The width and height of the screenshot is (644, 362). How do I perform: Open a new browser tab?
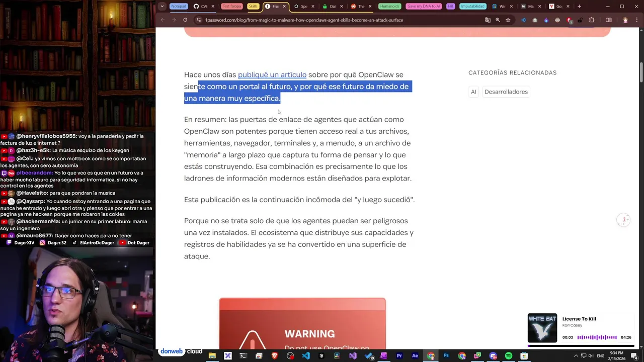point(579,7)
